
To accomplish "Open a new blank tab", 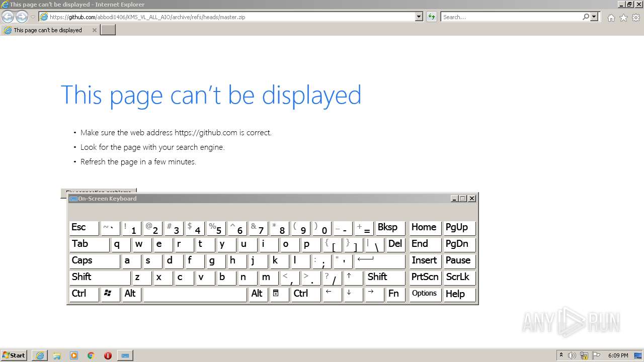I will 108,30.
